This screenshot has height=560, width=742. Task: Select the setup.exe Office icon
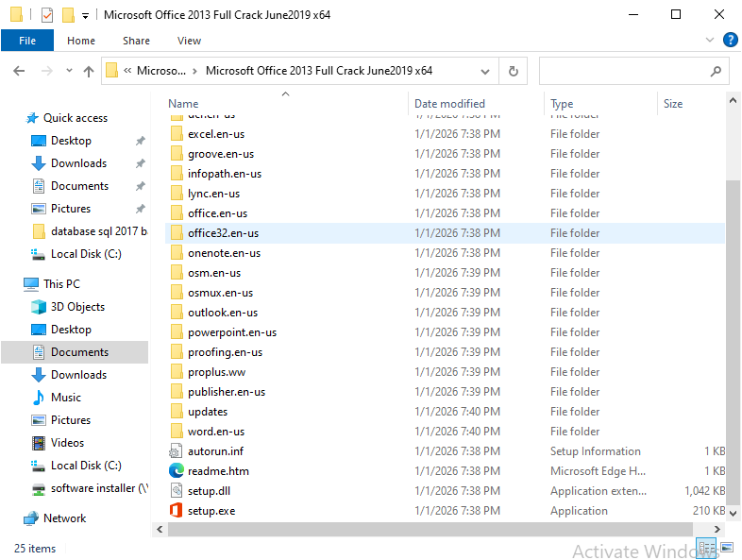(x=176, y=511)
